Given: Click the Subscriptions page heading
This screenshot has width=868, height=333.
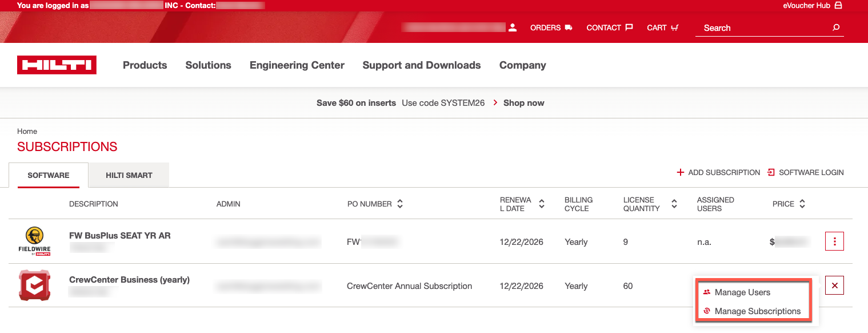Looking at the screenshot, I should (x=67, y=147).
